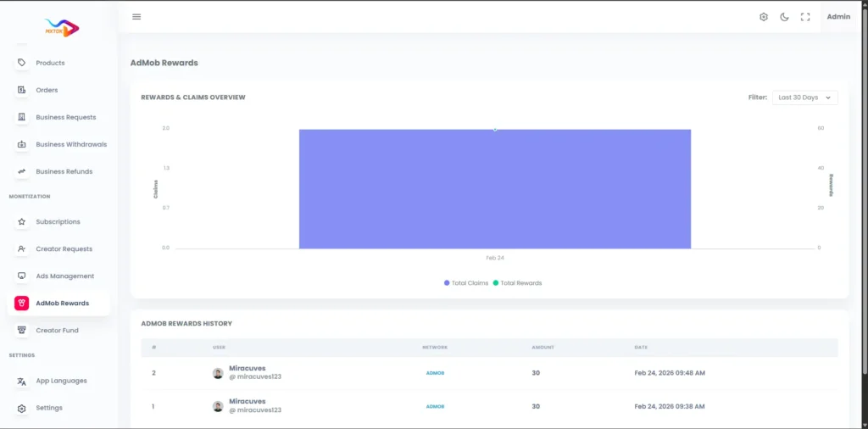Open App Languages settings
Screen dimensions: 868x429
pos(61,381)
